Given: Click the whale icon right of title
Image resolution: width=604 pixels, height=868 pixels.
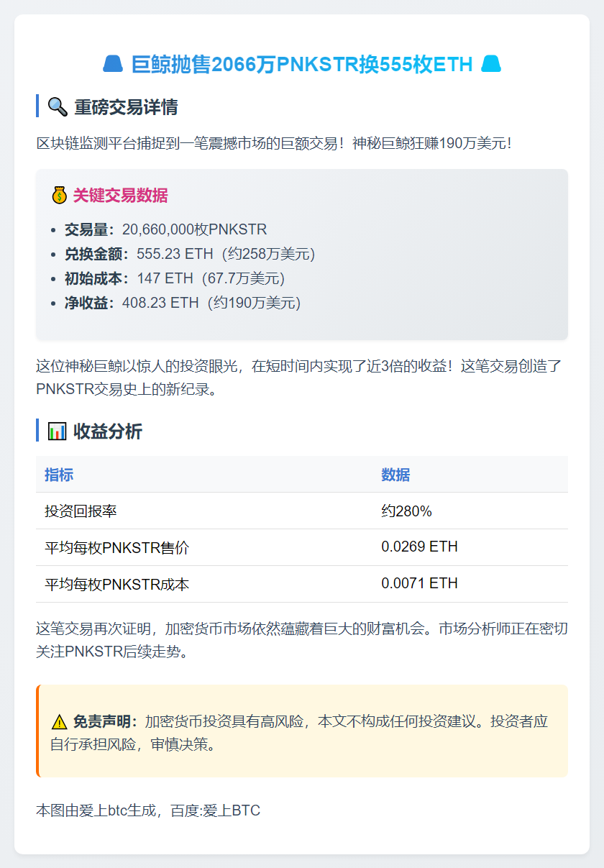Looking at the screenshot, I should 490,65.
